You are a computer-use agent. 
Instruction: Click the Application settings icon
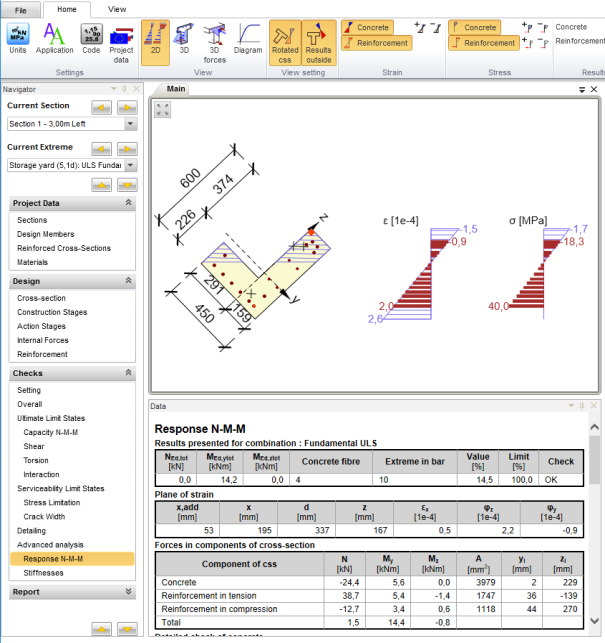point(55,40)
